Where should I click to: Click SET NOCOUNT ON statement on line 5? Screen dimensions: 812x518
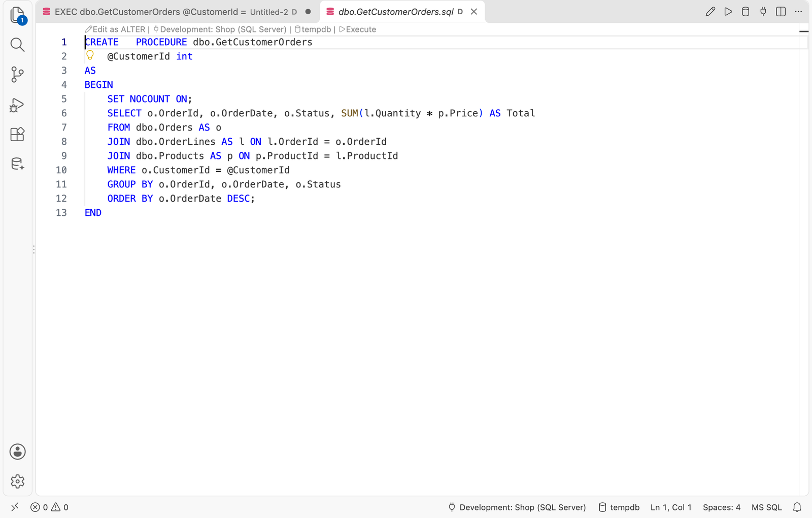click(150, 99)
